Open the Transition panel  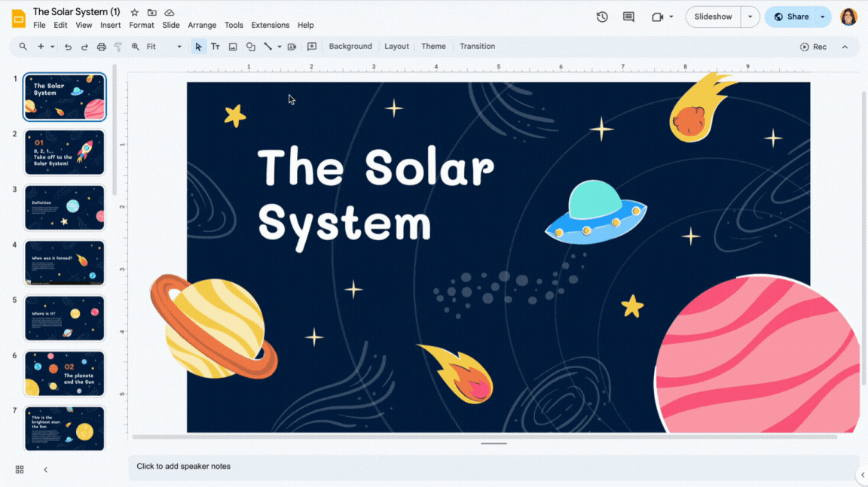(477, 47)
